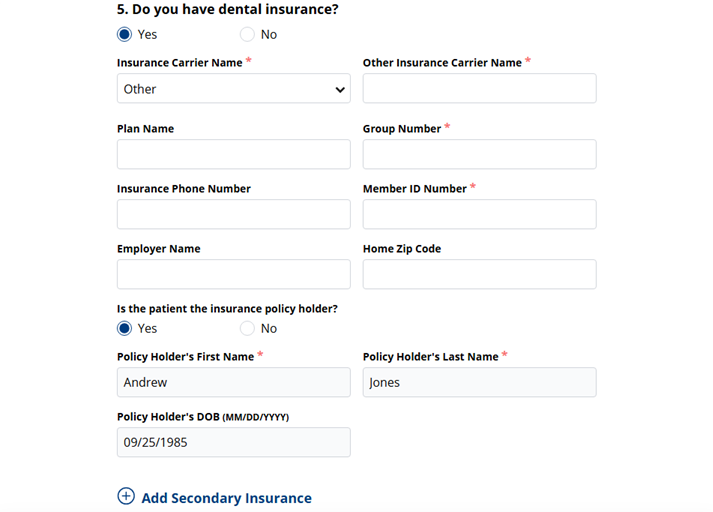Image resolution: width=713 pixels, height=512 pixels.
Task: Click the Insurance Carrier dropdown chevron arrow
Action: 340,90
